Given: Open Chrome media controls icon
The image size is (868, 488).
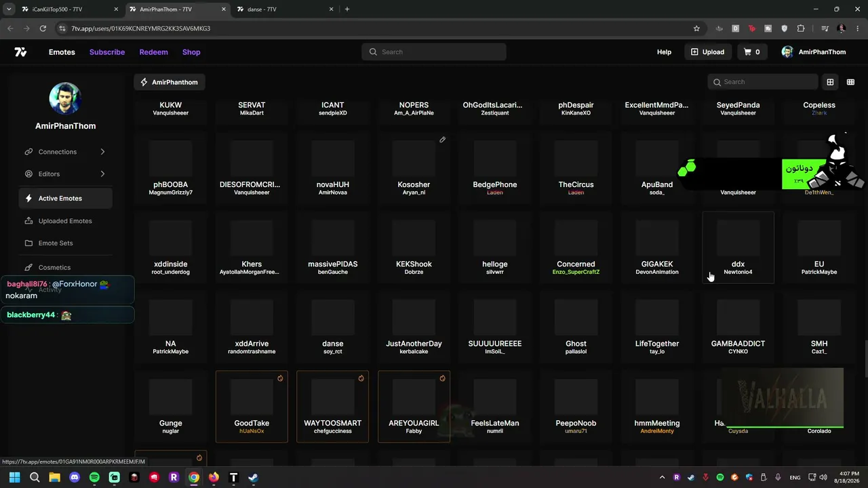Looking at the screenshot, I should coord(825,28).
